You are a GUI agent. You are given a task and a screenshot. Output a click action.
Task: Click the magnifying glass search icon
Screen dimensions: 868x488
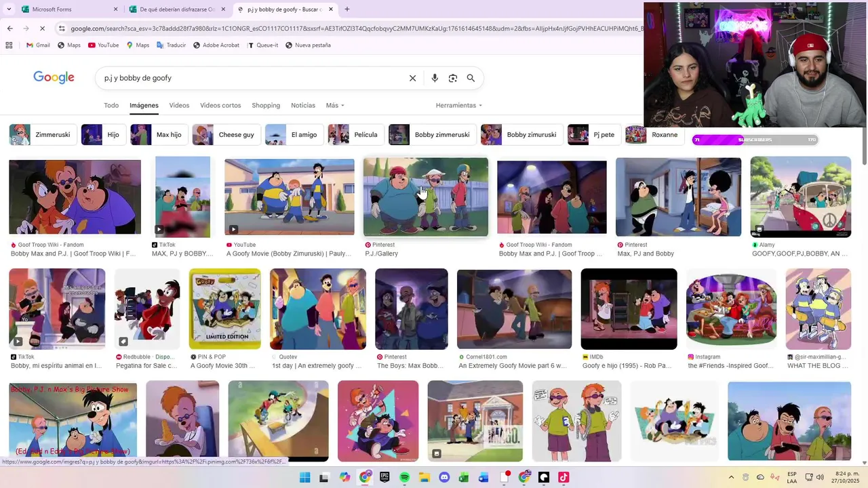click(x=471, y=78)
